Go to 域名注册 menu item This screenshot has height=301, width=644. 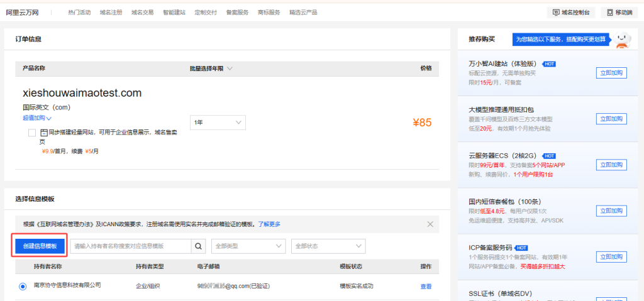pos(111,12)
